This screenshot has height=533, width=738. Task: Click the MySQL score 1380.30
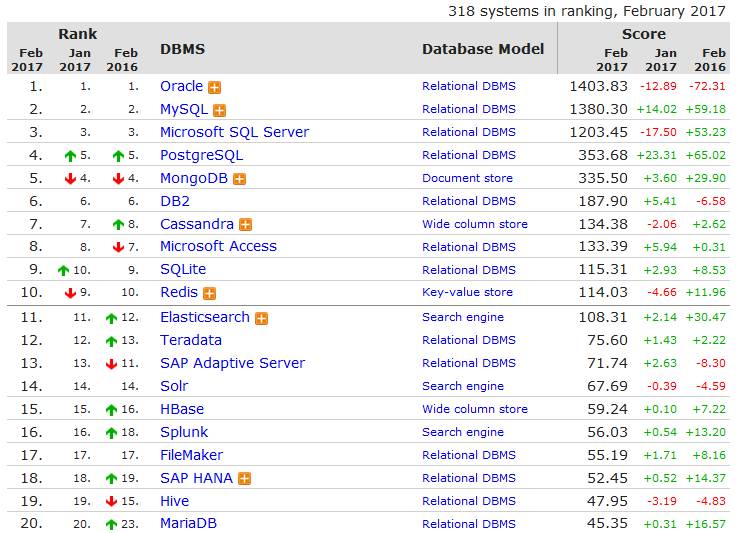click(598, 109)
